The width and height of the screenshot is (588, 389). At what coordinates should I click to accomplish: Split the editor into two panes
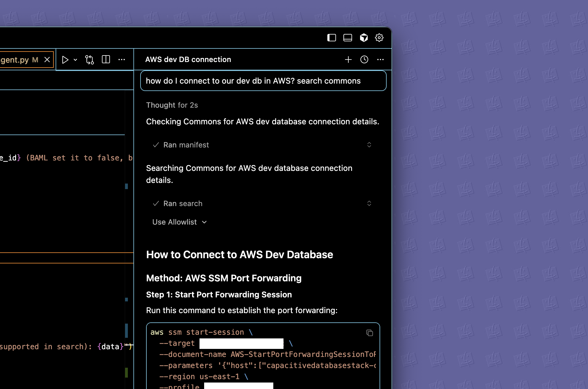106,60
